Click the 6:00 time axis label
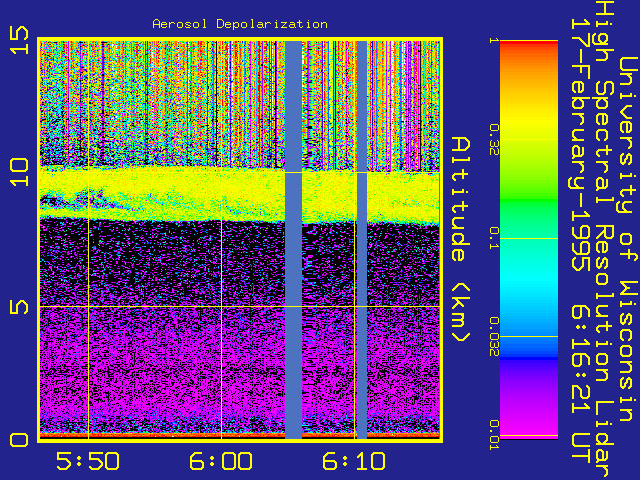This screenshot has height=480, width=640. (221, 462)
